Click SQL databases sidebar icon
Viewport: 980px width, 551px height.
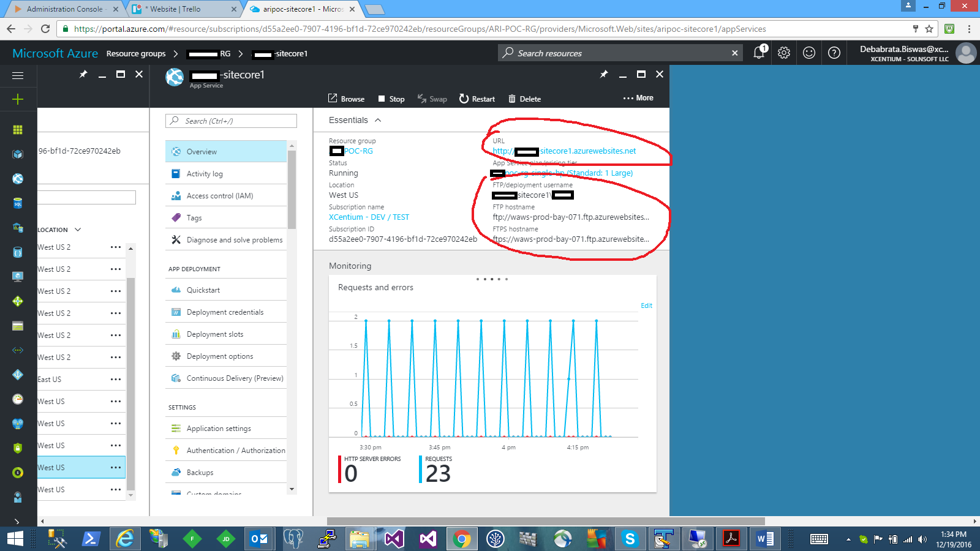[x=18, y=203]
